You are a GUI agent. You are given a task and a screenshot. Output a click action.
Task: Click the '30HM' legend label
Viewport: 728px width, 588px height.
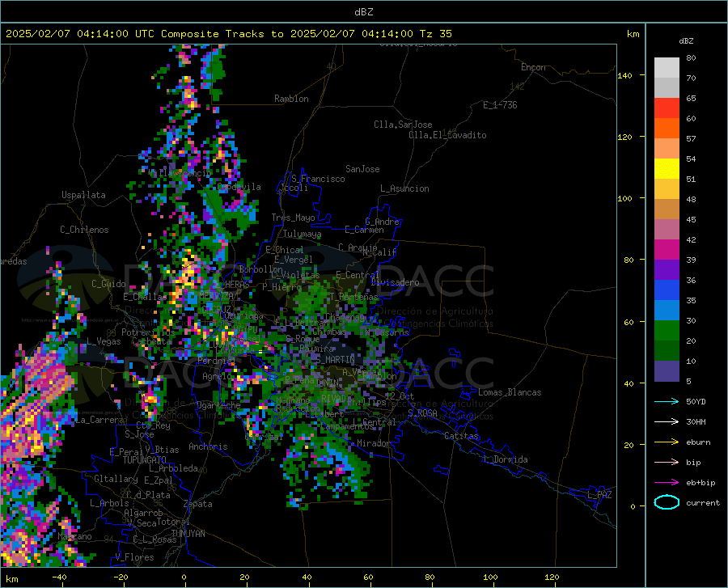(x=696, y=422)
